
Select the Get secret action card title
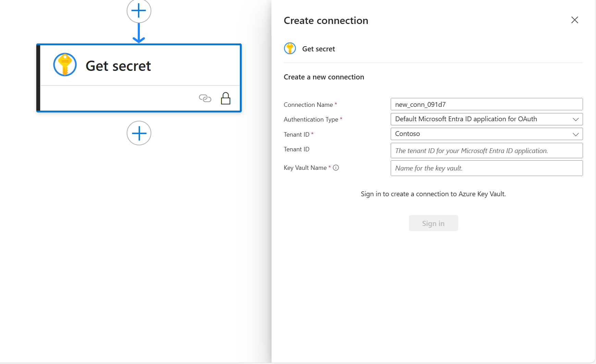point(118,66)
